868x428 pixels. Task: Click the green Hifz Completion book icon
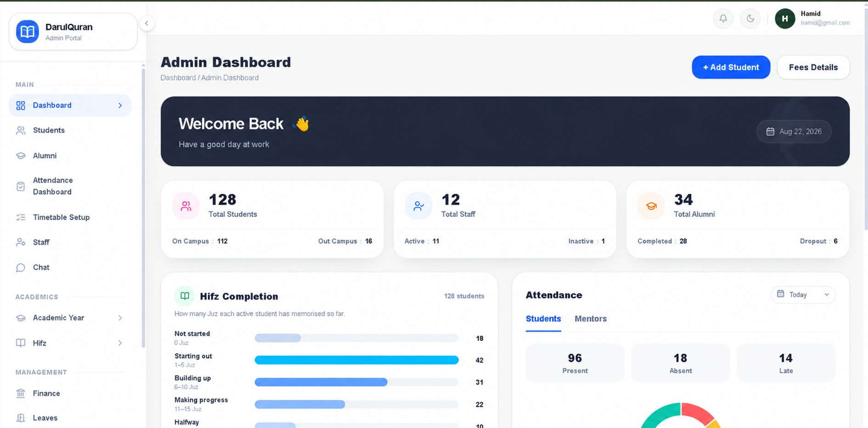185,296
